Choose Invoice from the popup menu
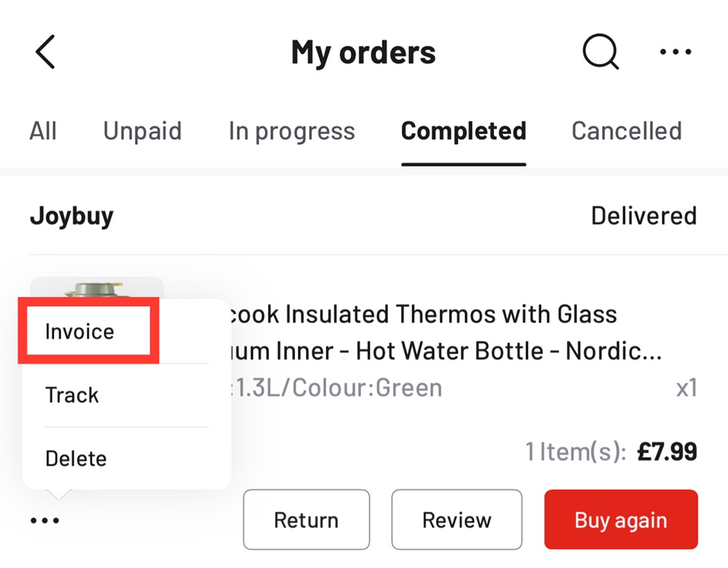This screenshot has height=568, width=728. pyautogui.click(x=80, y=332)
